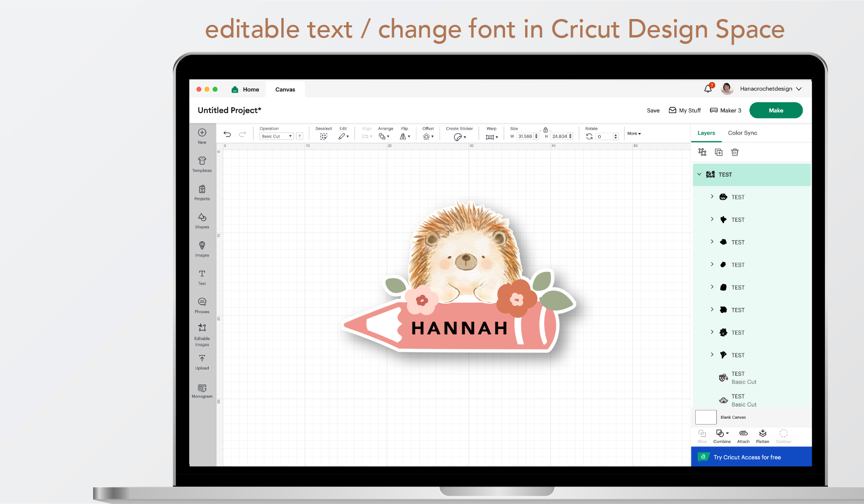Open the Combine dropdown

[722, 436]
